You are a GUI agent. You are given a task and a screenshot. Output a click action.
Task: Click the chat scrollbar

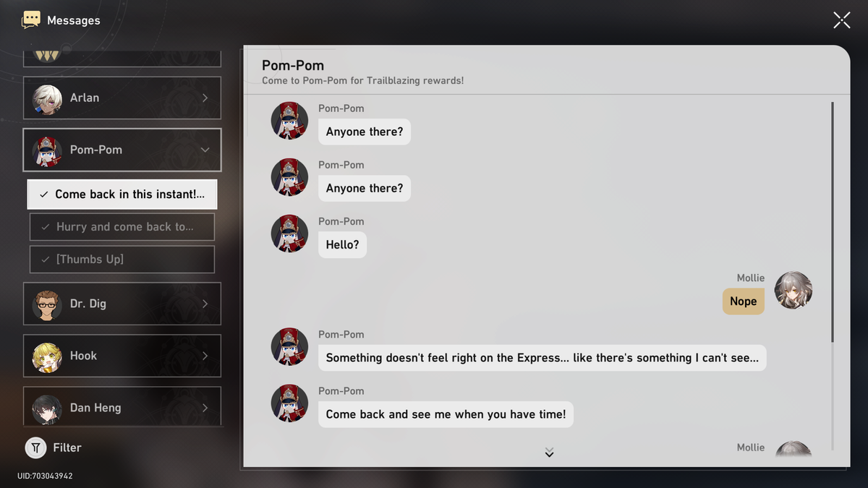tap(833, 222)
